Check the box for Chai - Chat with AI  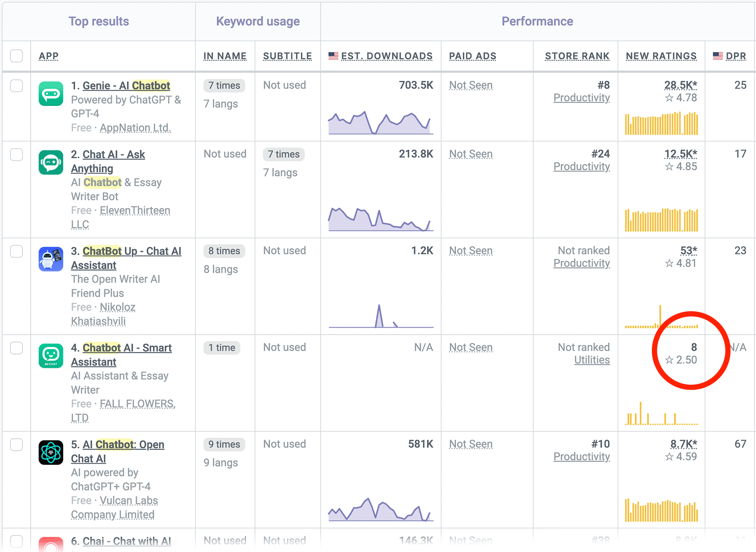click(x=16, y=541)
